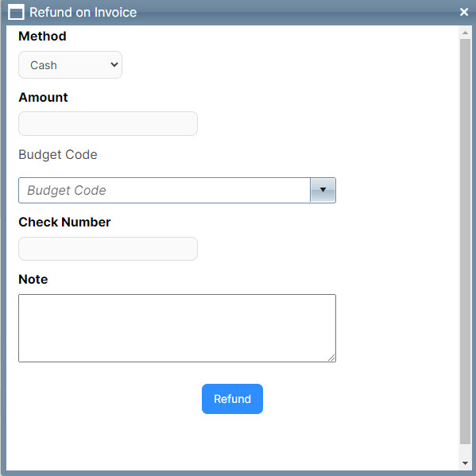Click the chevron arrow in Method select
The height and width of the screenshot is (476, 476).
click(x=114, y=64)
